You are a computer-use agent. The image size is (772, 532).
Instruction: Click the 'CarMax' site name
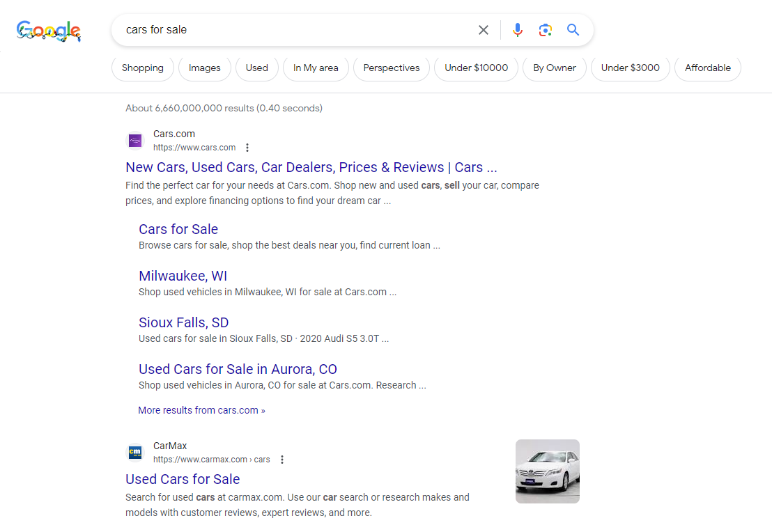pos(170,446)
